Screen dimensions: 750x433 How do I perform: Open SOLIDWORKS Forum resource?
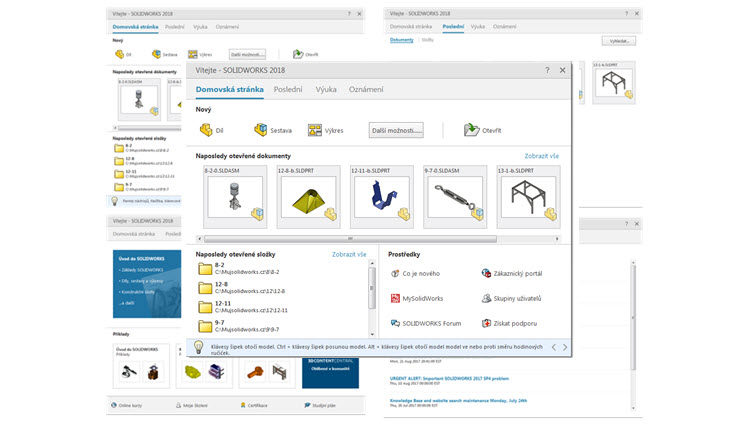click(x=426, y=323)
